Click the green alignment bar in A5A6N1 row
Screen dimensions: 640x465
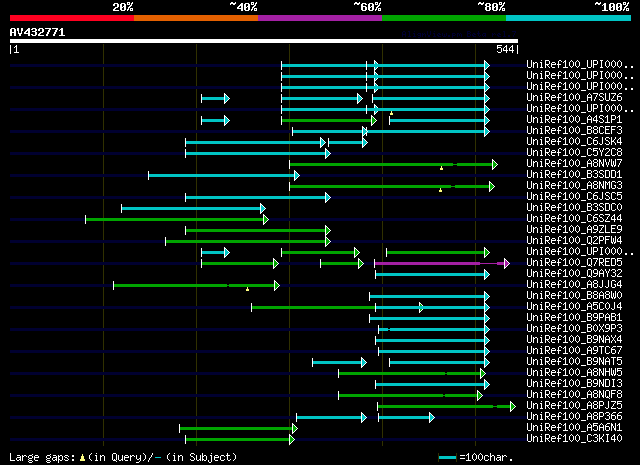(236, 429)
